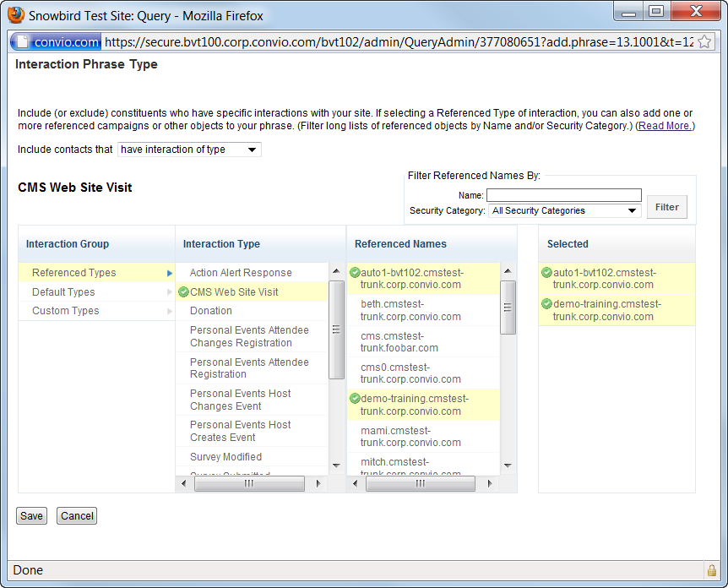
Task: Click Referenced Names scroll up arrow
Action: pyautogui.click(x=508, y=271)
